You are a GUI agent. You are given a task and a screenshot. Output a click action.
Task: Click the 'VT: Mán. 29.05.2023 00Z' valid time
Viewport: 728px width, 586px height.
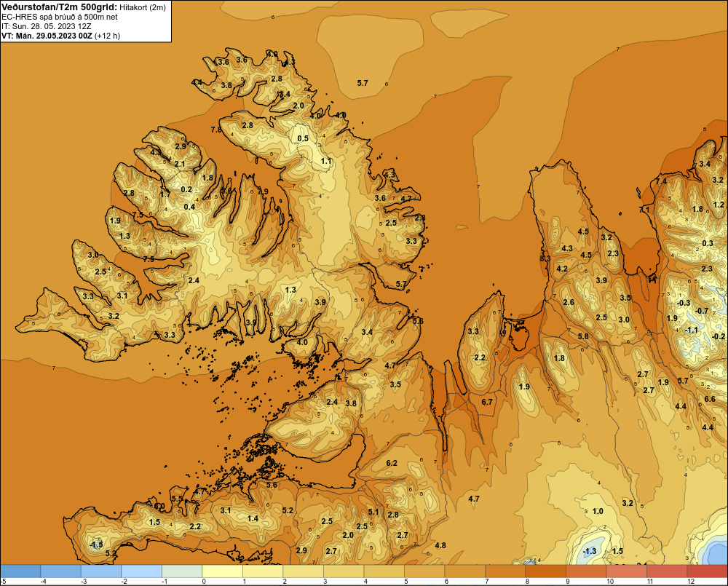(47, 35)
